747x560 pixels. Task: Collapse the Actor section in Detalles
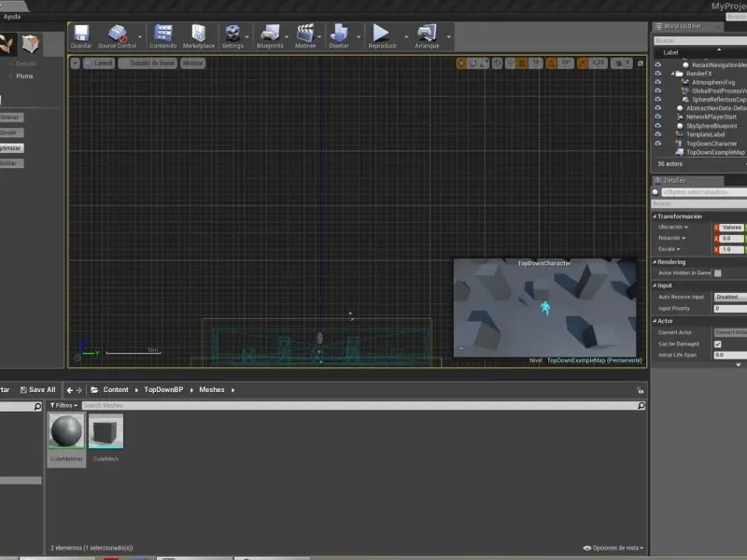click(x=655, y=321)
